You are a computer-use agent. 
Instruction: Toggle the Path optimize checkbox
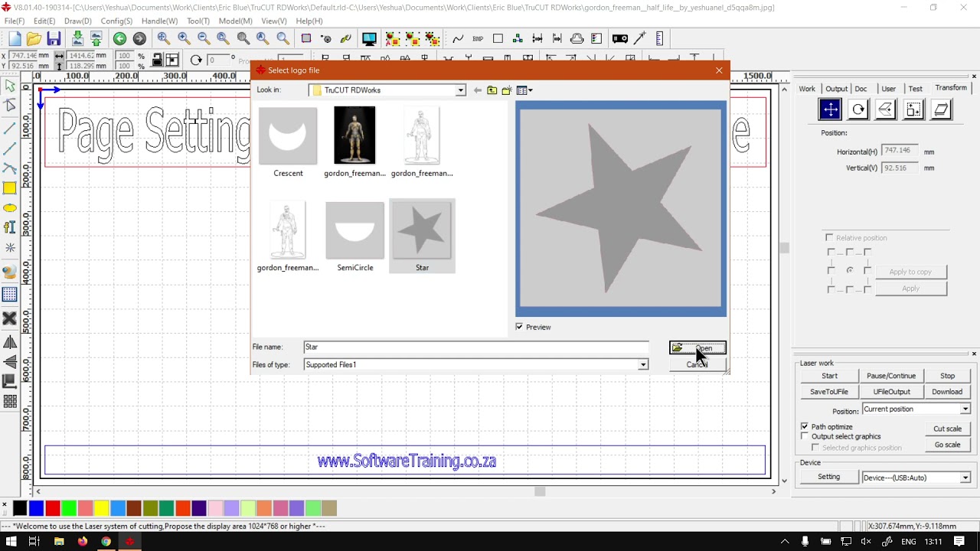(x=805, y=426)
